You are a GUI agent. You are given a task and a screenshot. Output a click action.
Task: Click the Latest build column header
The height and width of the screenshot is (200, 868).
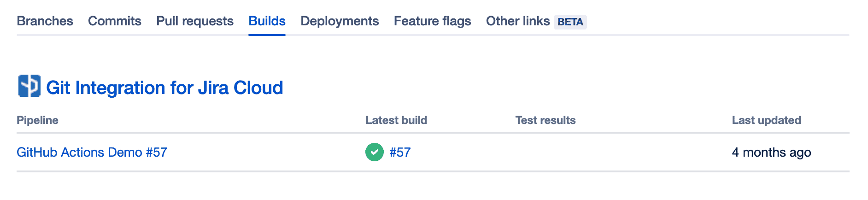(396, 120)
